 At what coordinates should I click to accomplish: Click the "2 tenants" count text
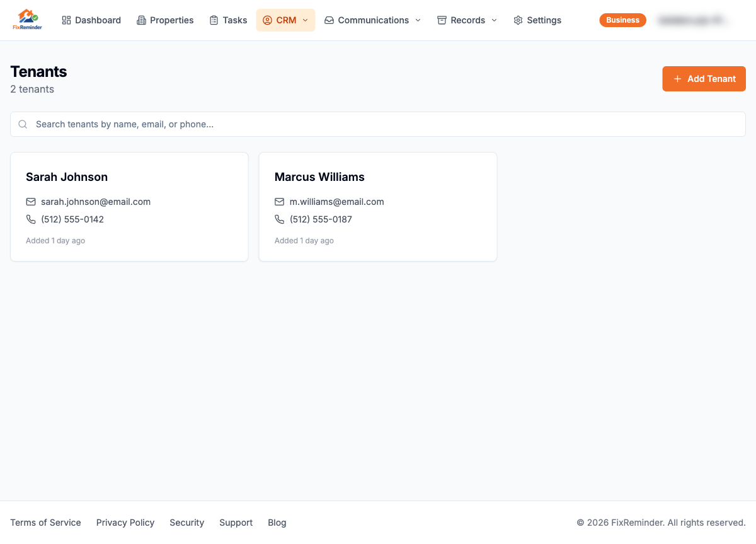pos(32,89)
